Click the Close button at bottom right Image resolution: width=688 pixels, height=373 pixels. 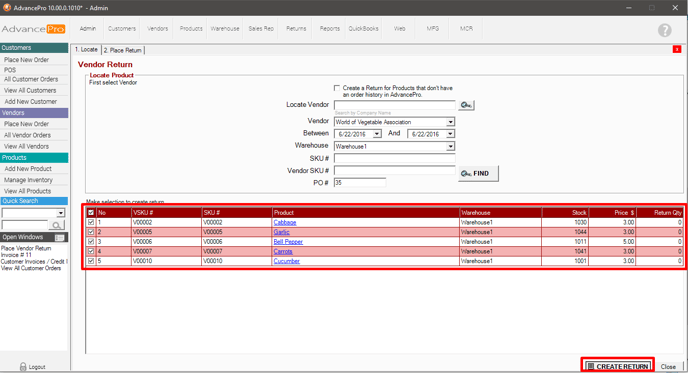point(668,366)
